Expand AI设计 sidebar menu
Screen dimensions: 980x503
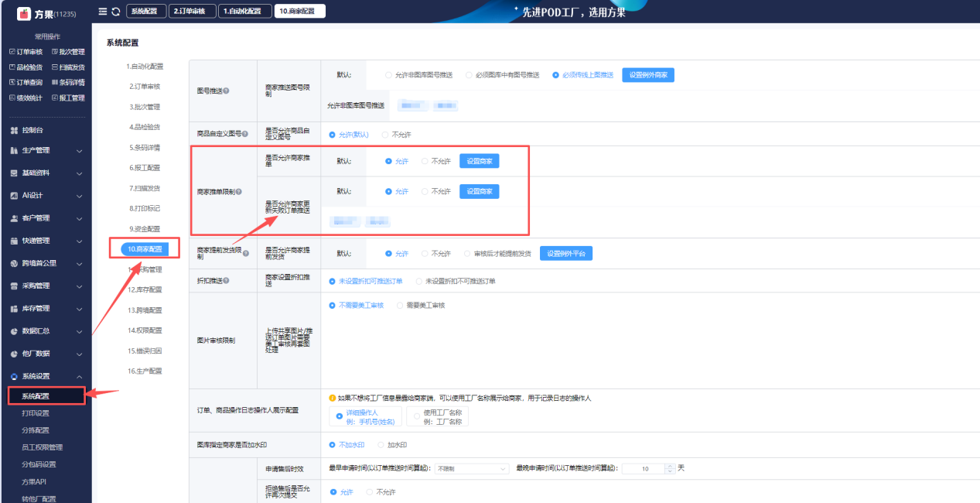pos(46,196)
